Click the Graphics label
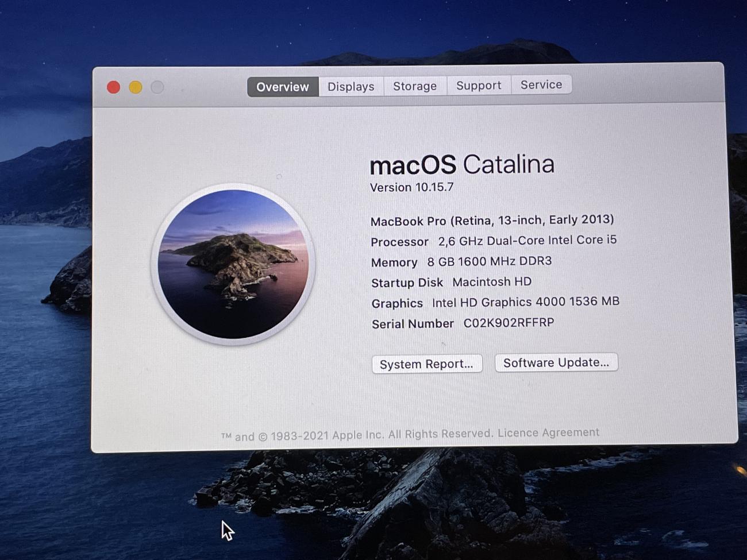The width and height of the screenshot is (747, 560). tap(397, 303)
